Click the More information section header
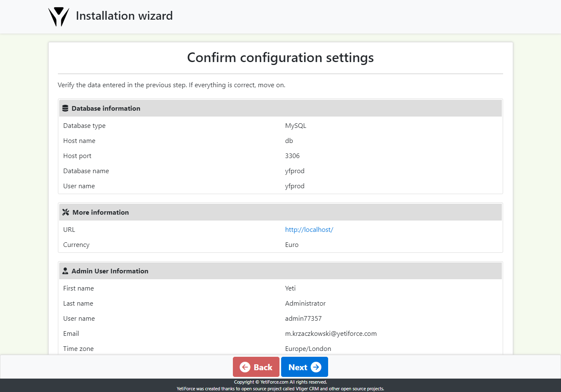Image resolution: width=561 pixels, height=392 pixels. [100, 212]
